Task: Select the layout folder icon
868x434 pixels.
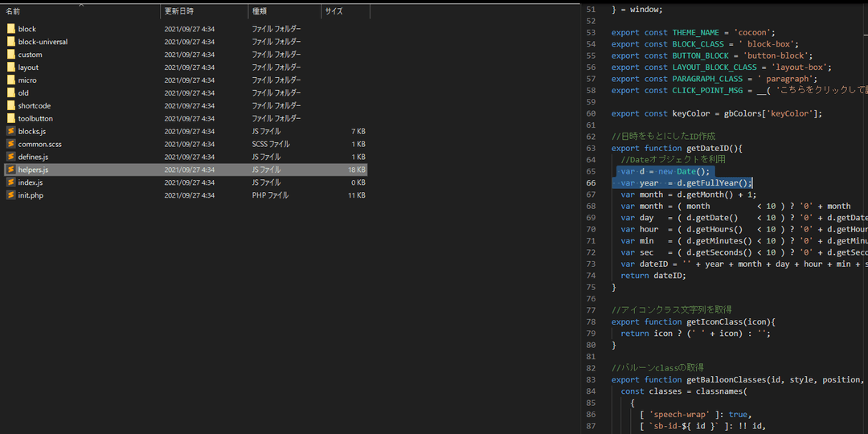Action: 11,67
